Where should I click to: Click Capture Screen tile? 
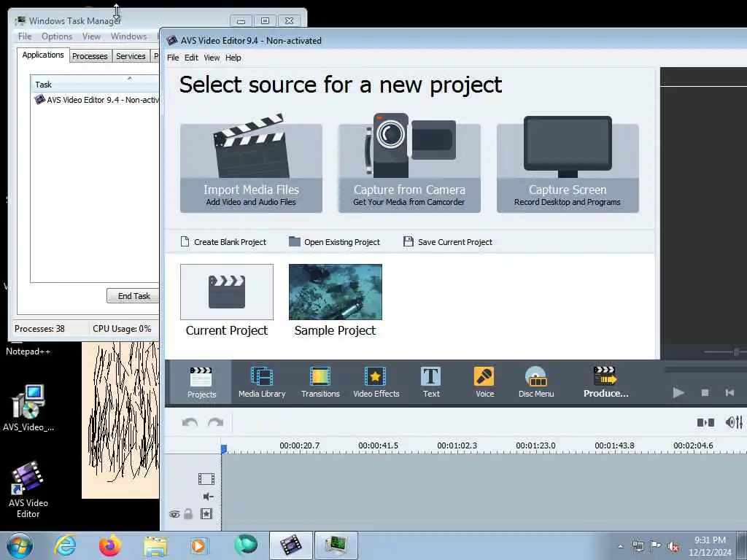click(x=568, y=163)
